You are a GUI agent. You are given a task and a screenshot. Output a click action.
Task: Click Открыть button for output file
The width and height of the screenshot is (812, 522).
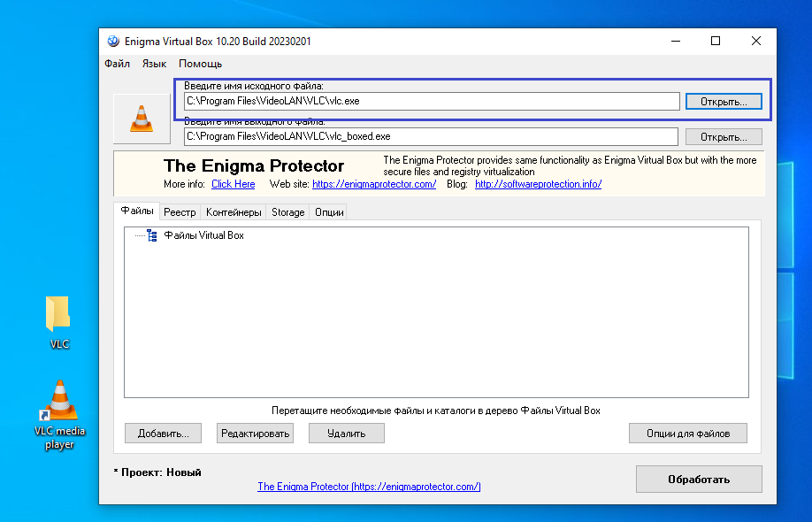[724, 137]
